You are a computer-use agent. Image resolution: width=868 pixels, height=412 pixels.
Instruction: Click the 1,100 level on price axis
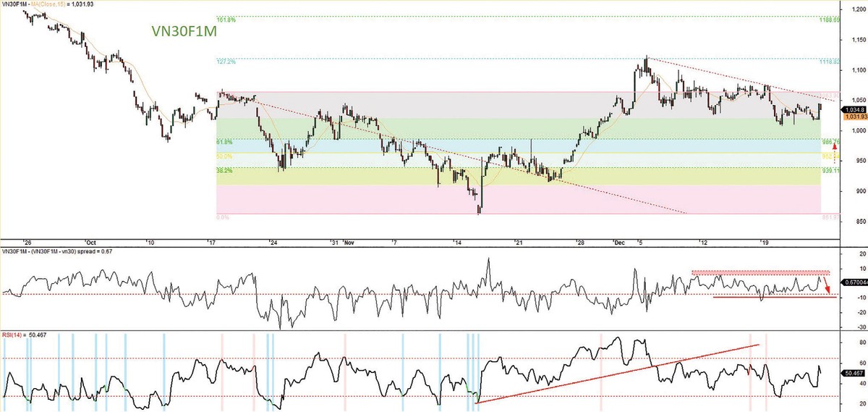[x=854, y=70]
